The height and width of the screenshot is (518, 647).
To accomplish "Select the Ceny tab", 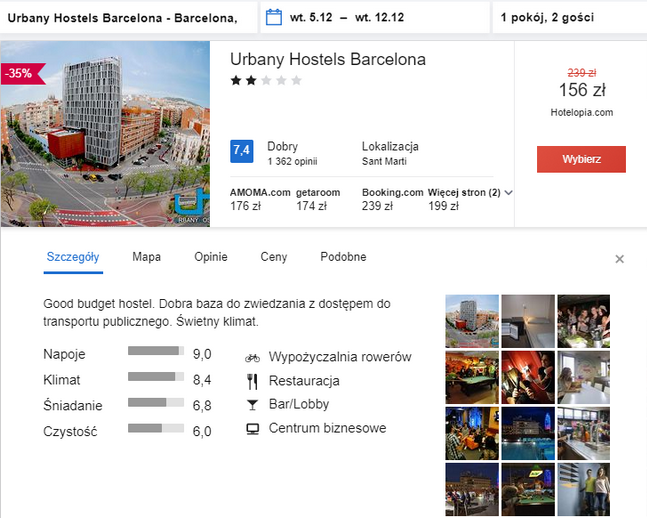I will pos(273,257).
